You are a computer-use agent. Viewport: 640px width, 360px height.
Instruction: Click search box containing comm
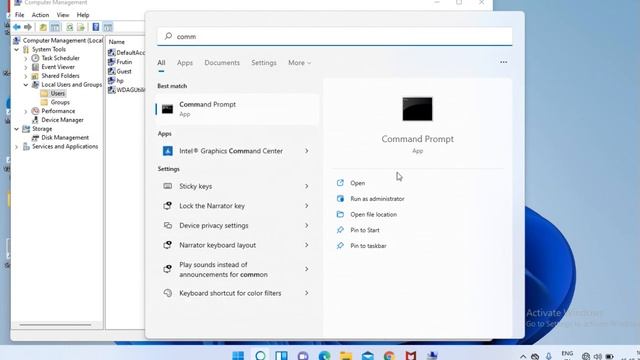pos(335,36)
